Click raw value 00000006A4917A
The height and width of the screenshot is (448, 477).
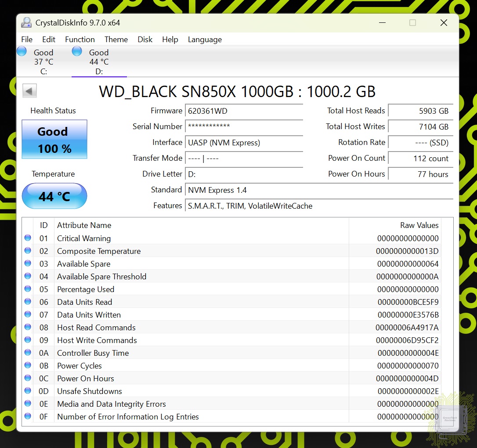tap(407, 328)
